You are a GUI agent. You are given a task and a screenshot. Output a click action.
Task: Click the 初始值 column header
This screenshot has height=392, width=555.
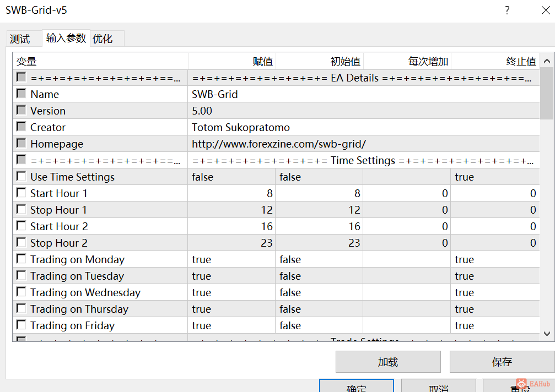point(320,61)
